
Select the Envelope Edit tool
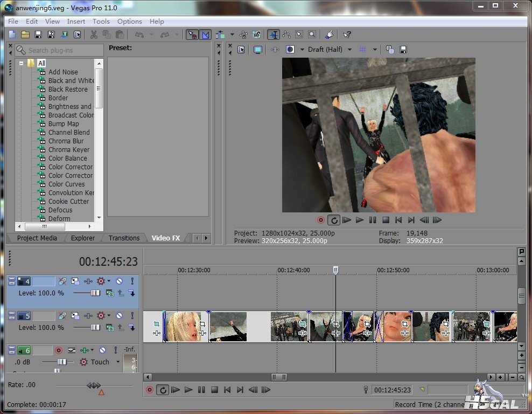286,34
